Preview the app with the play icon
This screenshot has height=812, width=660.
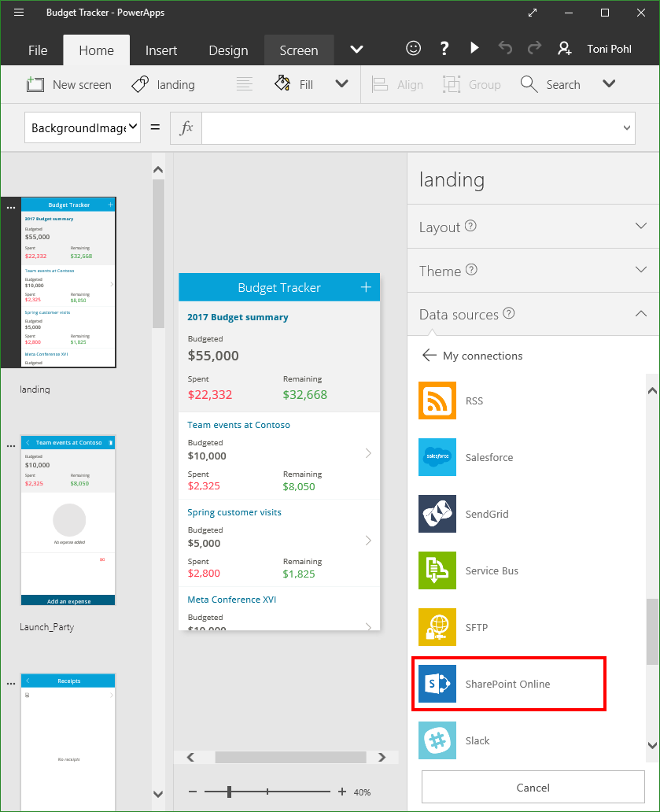(475, 48)
